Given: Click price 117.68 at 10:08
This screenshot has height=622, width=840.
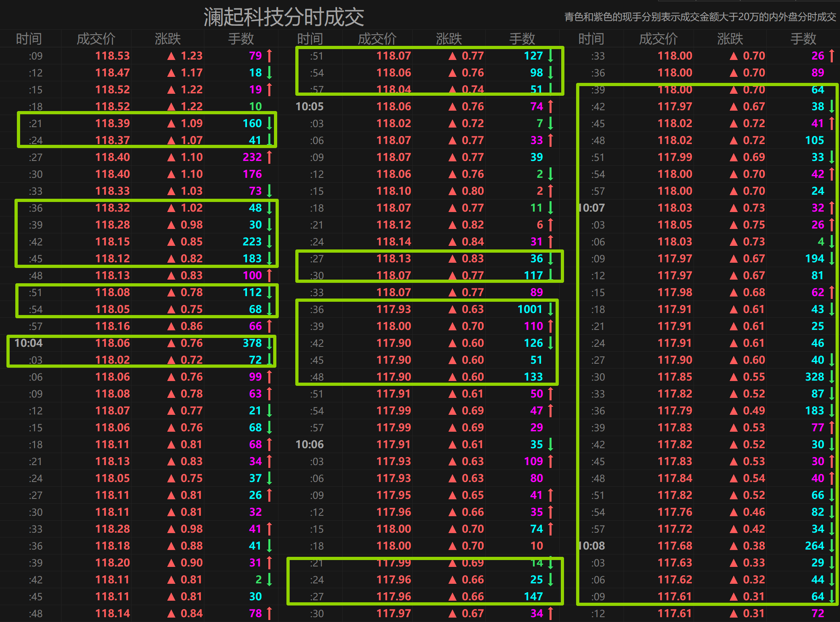Looking at the screenshot, I should [x=675, y=546].
